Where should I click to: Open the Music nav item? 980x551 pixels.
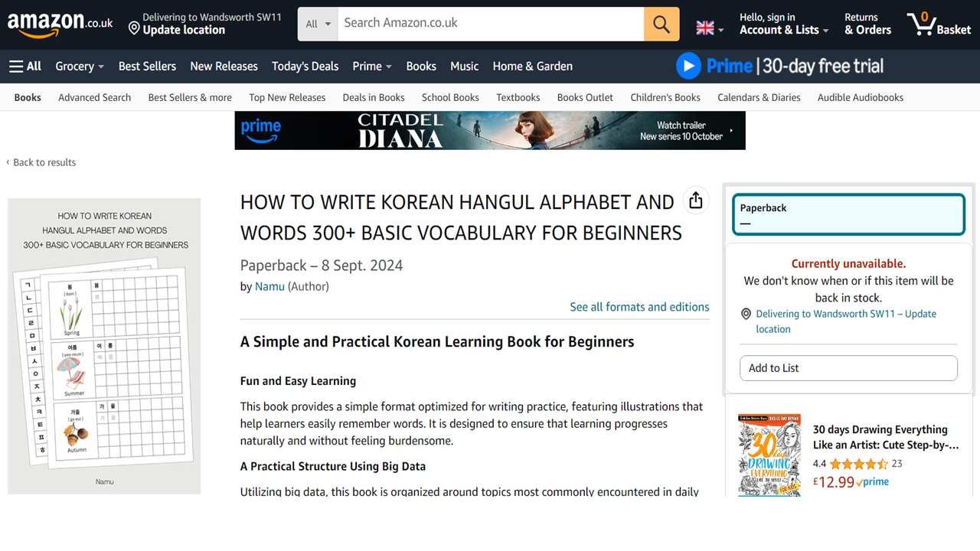click(x=464, y=67)
